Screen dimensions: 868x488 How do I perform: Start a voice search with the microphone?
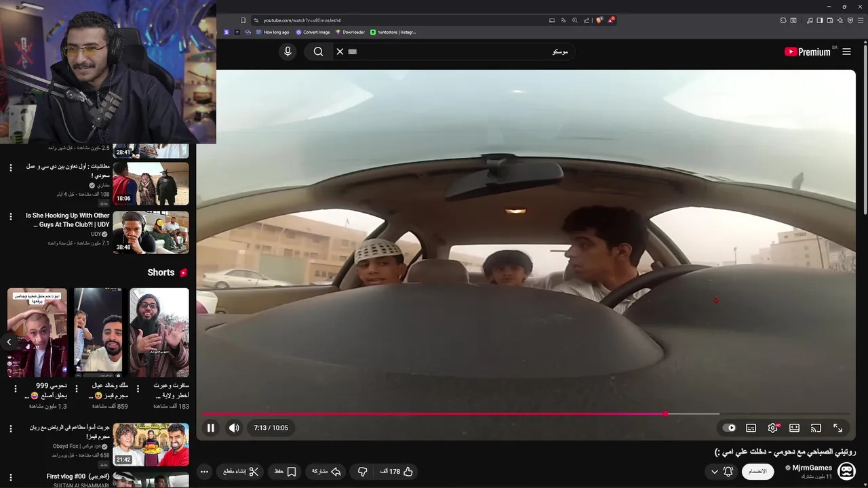coord(288,52)
